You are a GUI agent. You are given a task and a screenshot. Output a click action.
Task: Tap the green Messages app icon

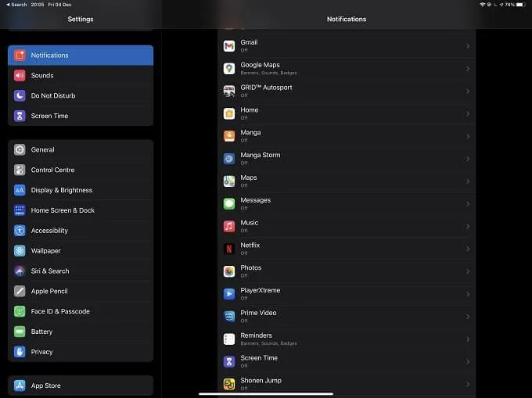point(229,204)
